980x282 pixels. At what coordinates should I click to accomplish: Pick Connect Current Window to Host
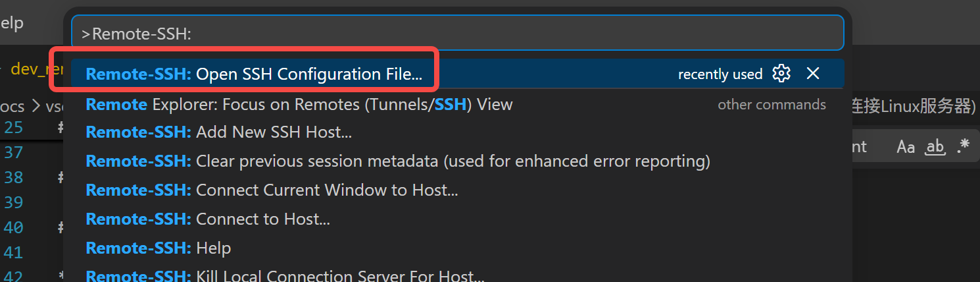[x=457, y=190]
